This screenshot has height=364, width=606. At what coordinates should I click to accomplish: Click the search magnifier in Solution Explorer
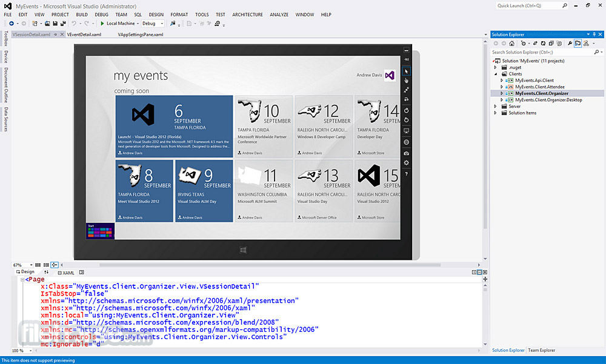596,52
